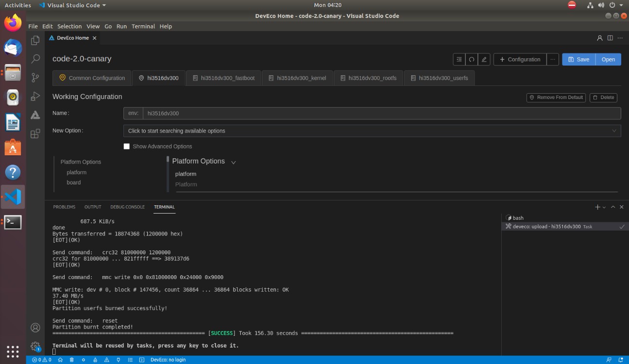Screen dimensions: 629x364
Task: Click the Open button
Action: pos(608,59)
